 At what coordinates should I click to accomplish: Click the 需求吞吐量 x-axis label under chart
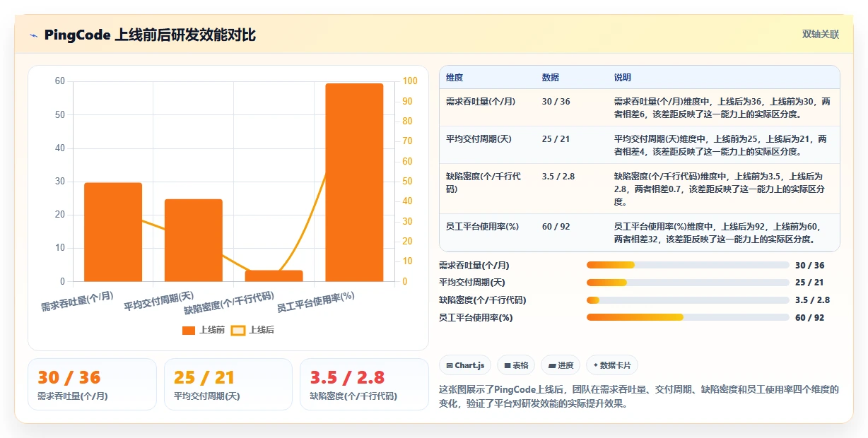pyautogui.click(x=77, y=302)
